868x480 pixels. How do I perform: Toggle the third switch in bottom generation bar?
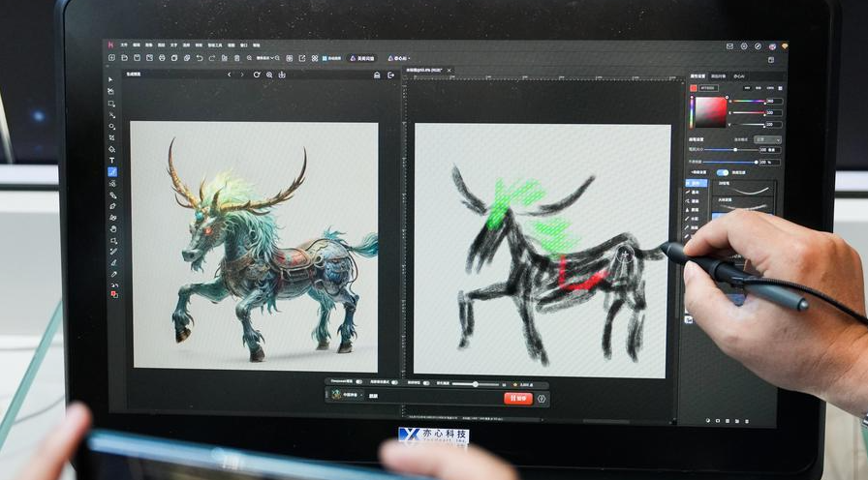426,383
